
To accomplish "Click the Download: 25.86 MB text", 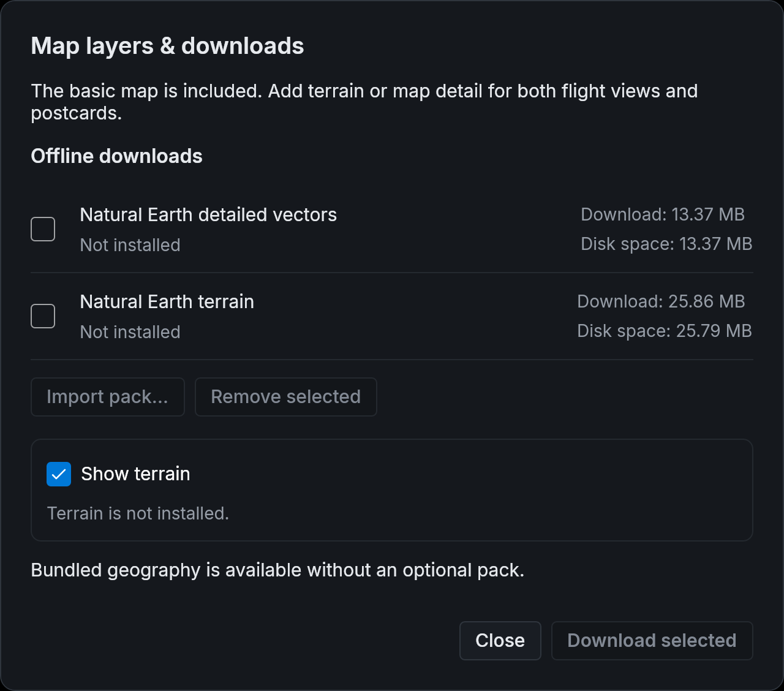I will click(x=661, y=301).
